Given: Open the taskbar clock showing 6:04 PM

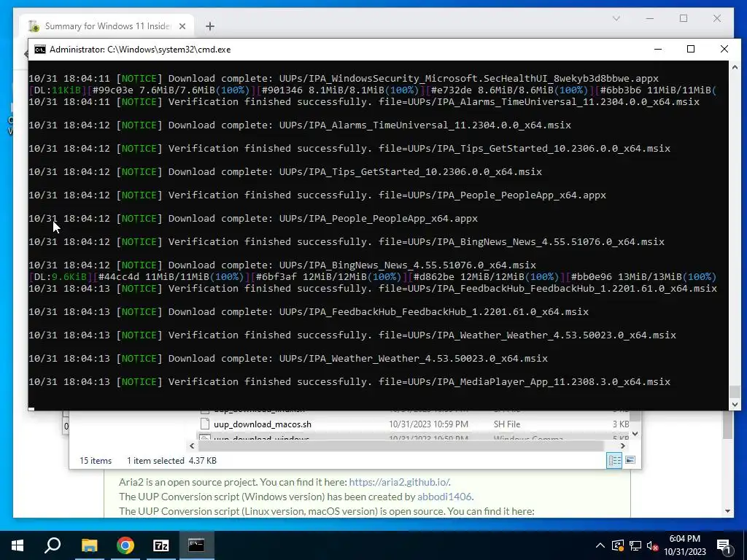Looking at the screenshot, I should click(x=684, y=545).
